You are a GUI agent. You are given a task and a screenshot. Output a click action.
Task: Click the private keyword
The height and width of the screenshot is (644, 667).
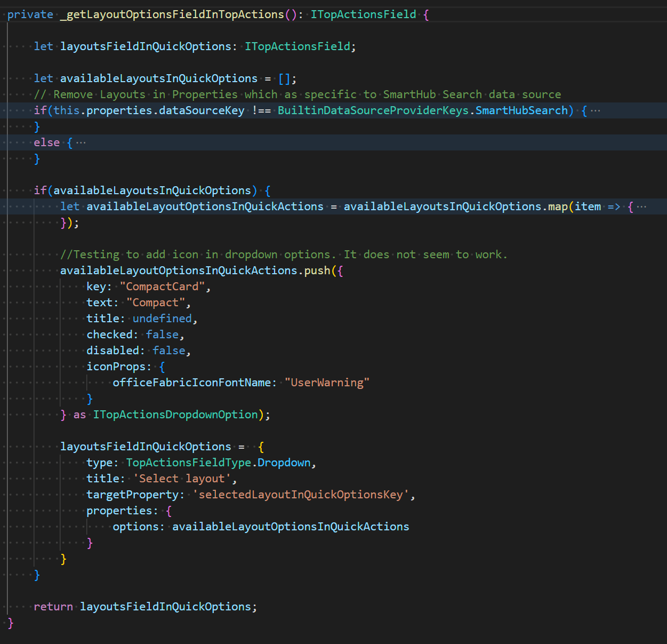click(30, 14)
